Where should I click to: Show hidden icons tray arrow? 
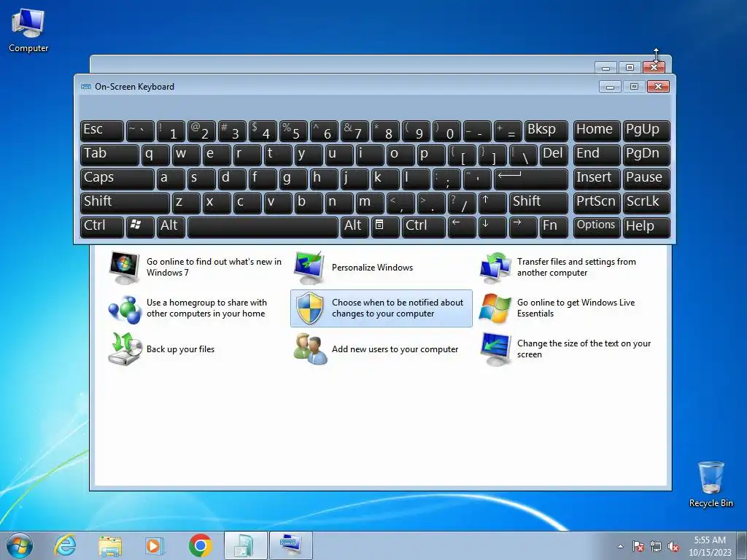pyautogui.click(x=620, y=546)
